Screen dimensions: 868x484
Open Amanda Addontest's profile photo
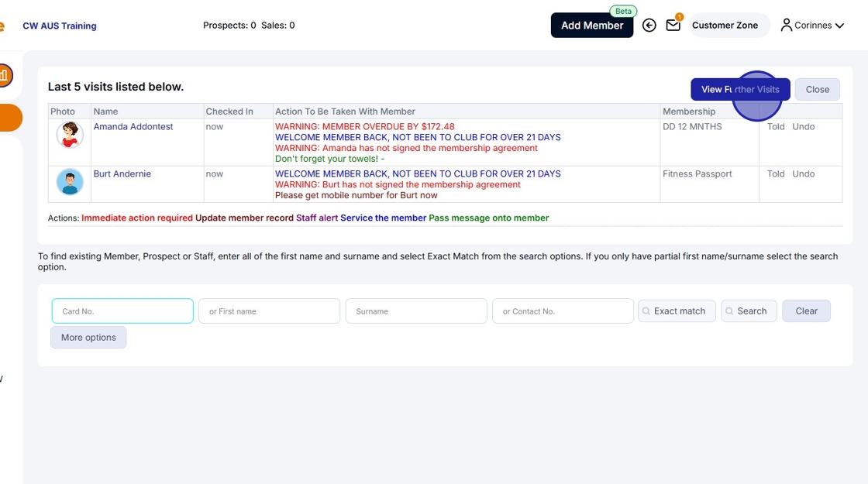click(x=70, y=135)
